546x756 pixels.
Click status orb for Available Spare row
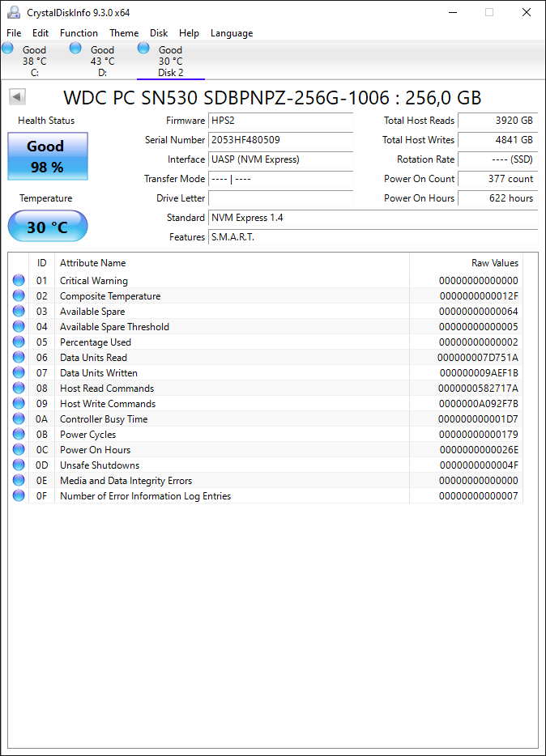(x=19, y=311)
